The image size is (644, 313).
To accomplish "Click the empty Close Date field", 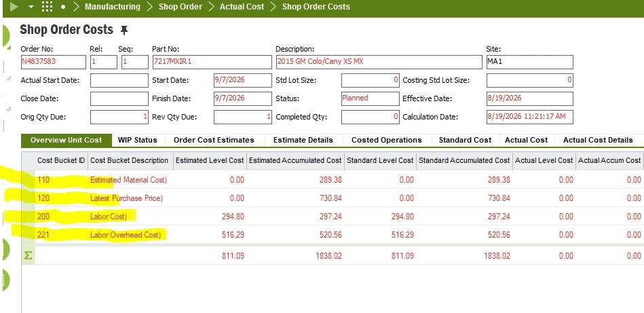I will point(119,98).
